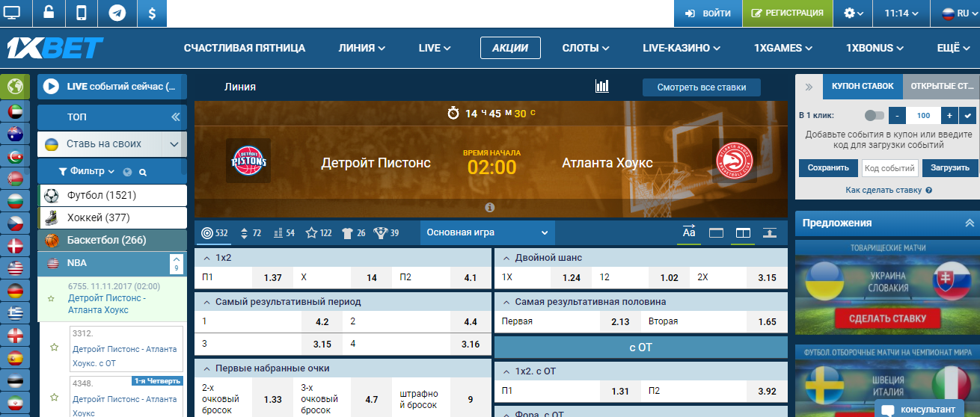Screen dimensions: 980x417
Task: Filter by trophy icon 39 markets
Action: (387, 233)
